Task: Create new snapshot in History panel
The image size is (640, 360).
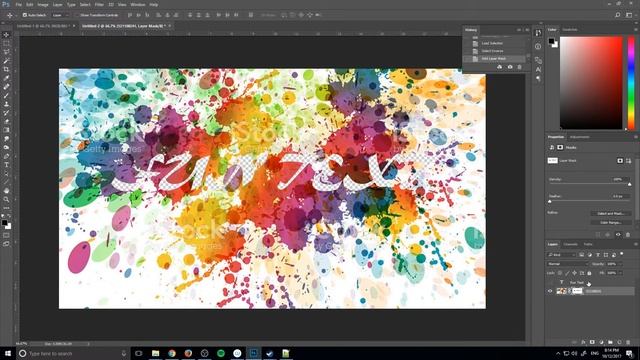Action: pyautogui.click(x=510, y=67)
